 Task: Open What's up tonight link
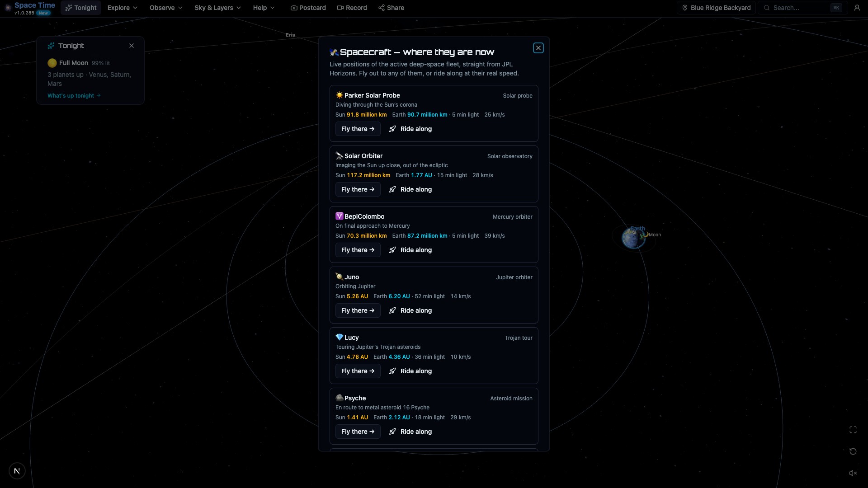click(74, 96)
